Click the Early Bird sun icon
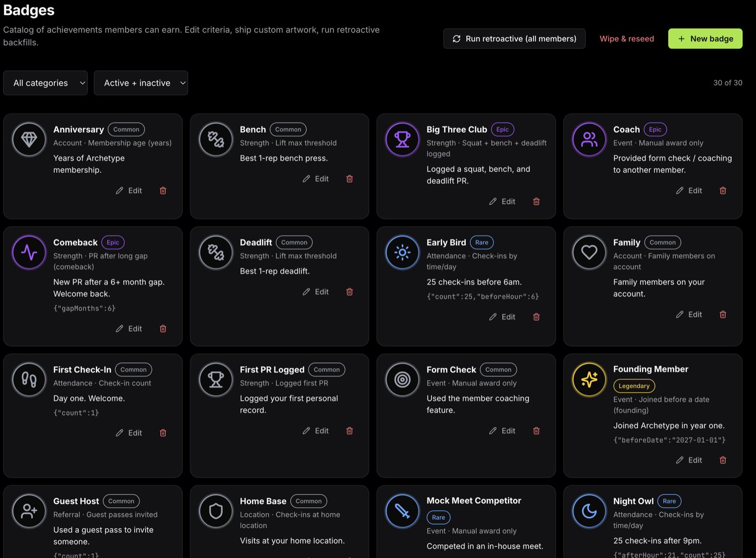 [x=403, y=252]
